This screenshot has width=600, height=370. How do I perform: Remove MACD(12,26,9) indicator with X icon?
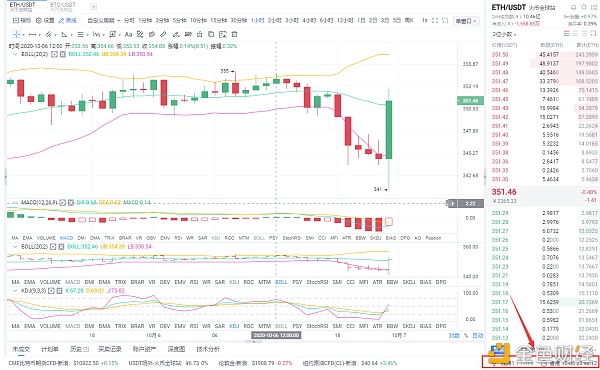71,202
